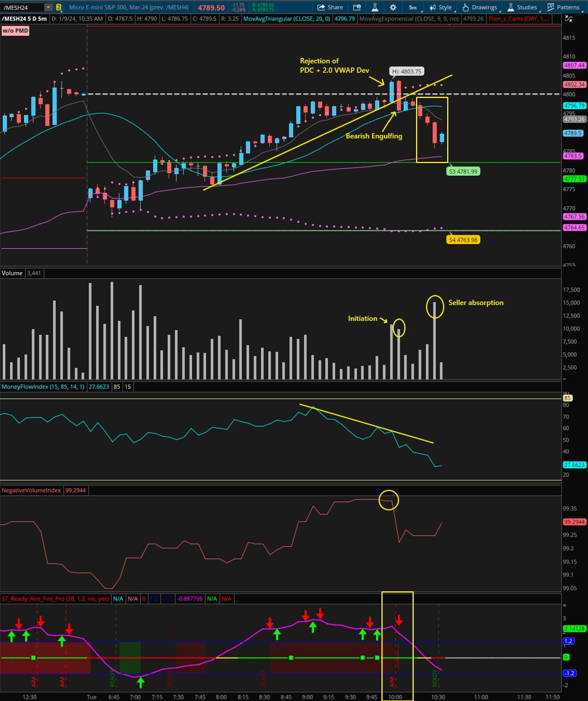Image resolution: width=588 pixels, height=701 pixels.
Task: Click the contract description Micro E-mini S&P 500
Action: click(129, 8)
